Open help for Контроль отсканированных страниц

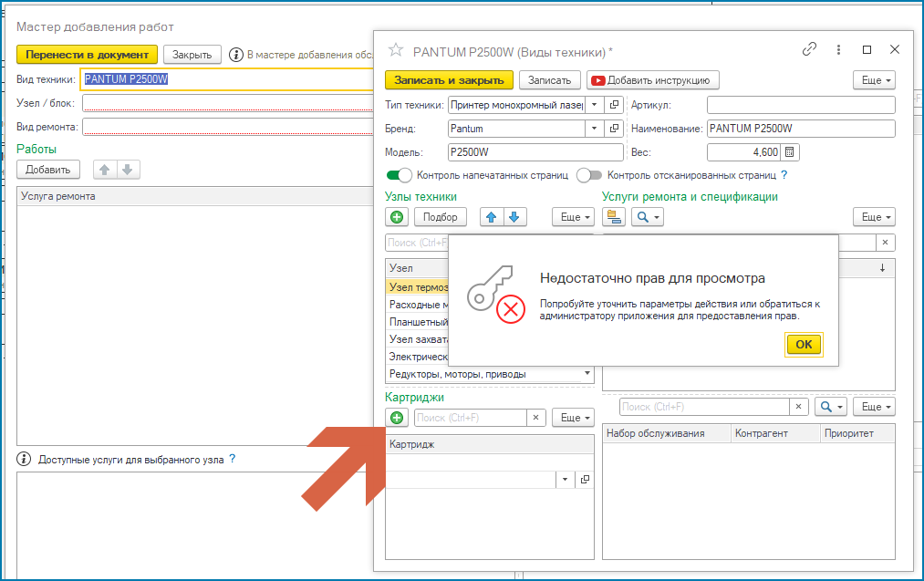point(784,175)
